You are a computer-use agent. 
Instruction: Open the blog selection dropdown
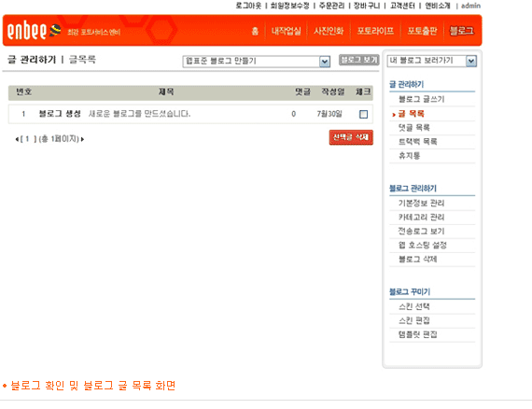[x=256, y=62]
